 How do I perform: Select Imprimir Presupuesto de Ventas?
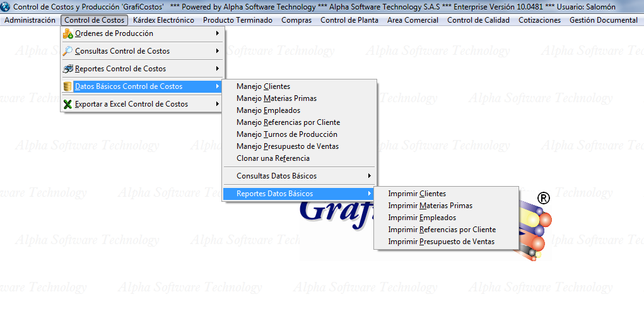coord(441,242)
